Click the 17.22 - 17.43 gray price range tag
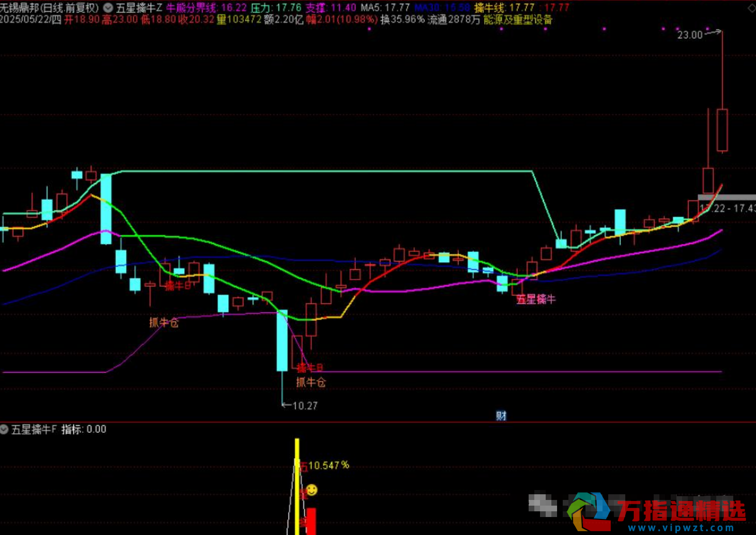 coord(727,208)
